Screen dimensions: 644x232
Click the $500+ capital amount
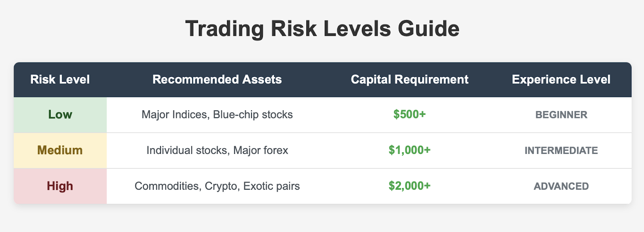point(409,114)
